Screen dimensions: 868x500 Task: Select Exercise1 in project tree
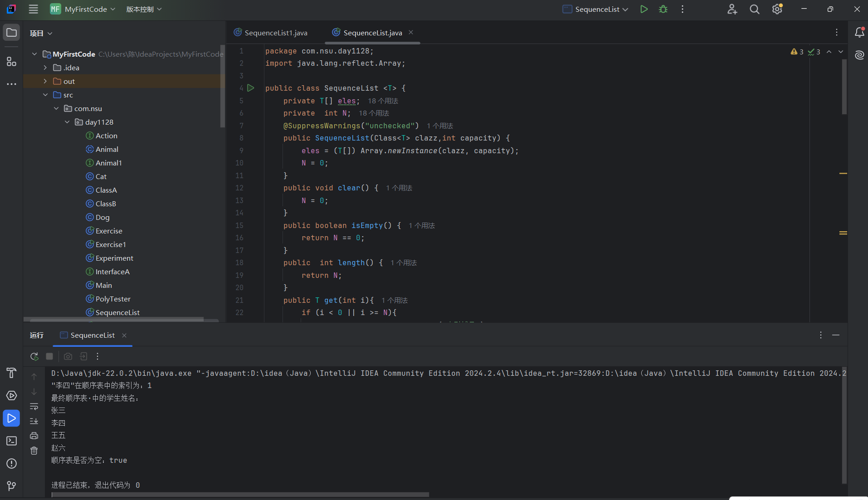click(x=111, y=244)
